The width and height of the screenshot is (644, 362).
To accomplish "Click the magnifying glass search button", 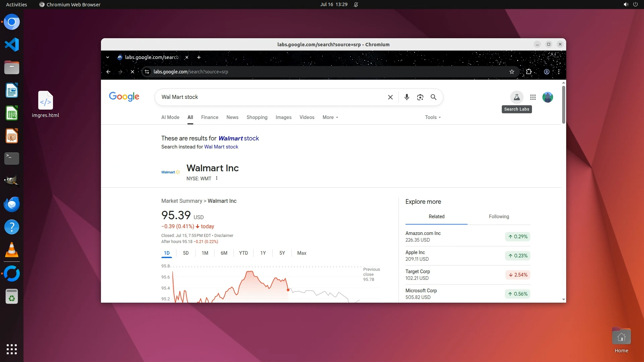I will tap(433, 97).
